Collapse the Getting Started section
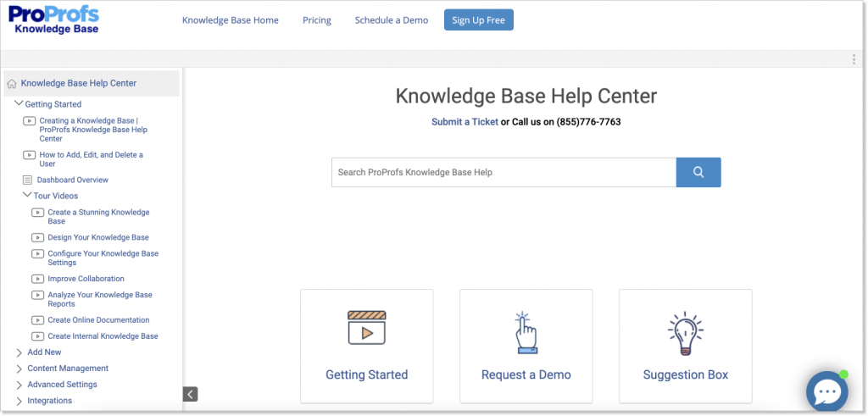Screen dimensions: 868x416 (x=19, y=103)
